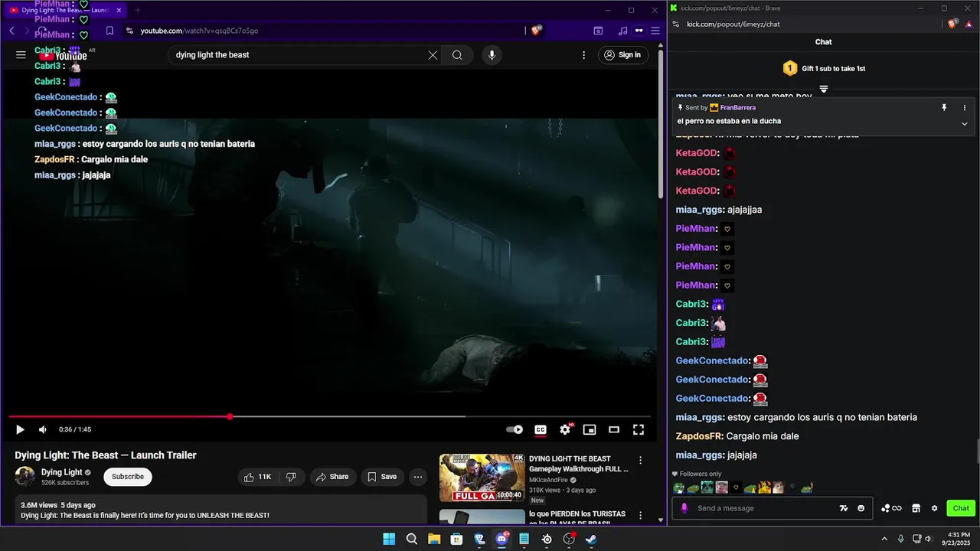Open the YouTube hamburger guide menu

pos(21,55)
